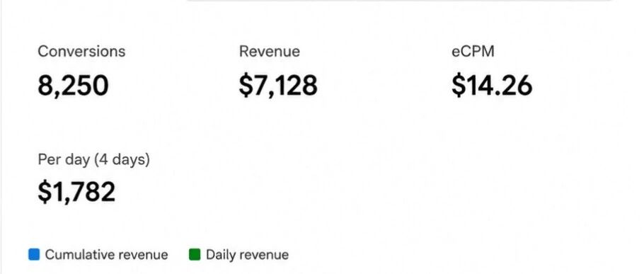Viewport: 644px width, 274px height.
Task: Select the Revenue metric label
Action: pyautogui.click(x=270, y=52)
